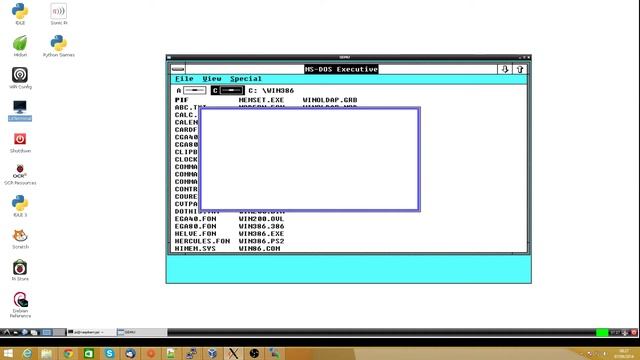Screen dimensions: 640x360
Task: Select the PIF directory entry
Action: tap(181, 100)
